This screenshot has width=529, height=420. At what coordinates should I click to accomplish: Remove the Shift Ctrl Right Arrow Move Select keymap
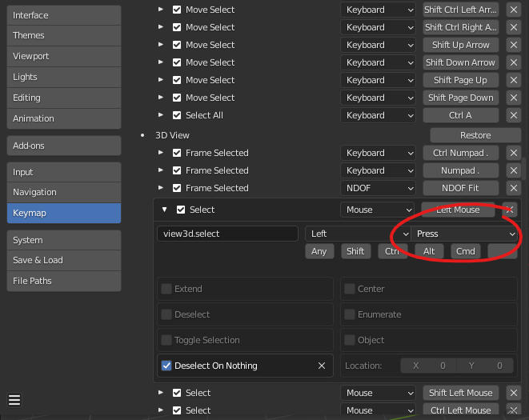coord(514,27)
